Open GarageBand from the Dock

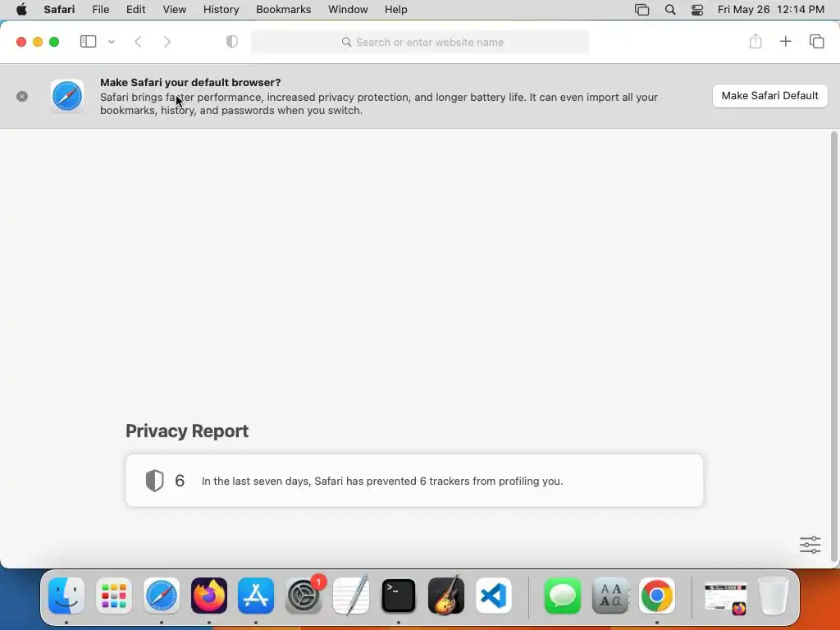[445, 596]
